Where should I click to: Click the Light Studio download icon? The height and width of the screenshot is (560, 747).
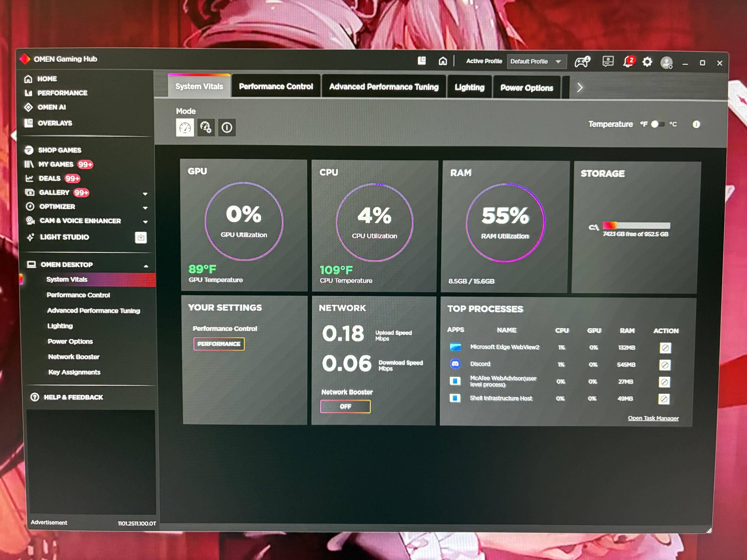pyautogui.click(x=141, y=237)
